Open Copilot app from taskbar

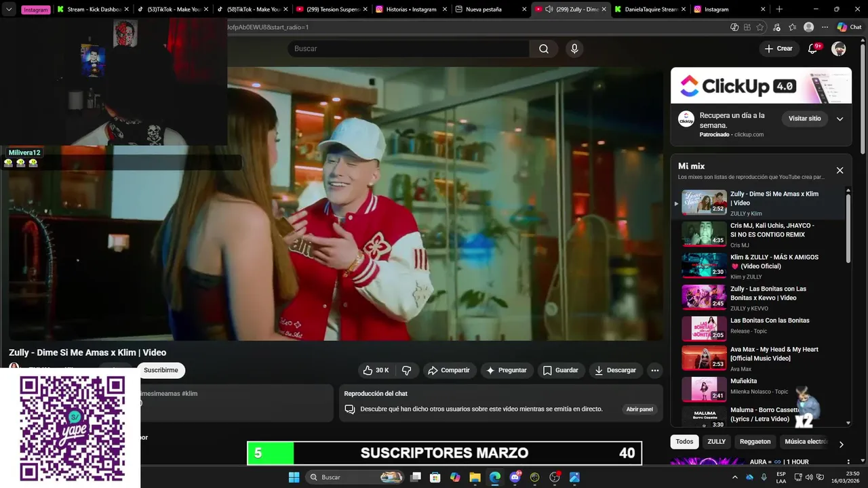455,477
